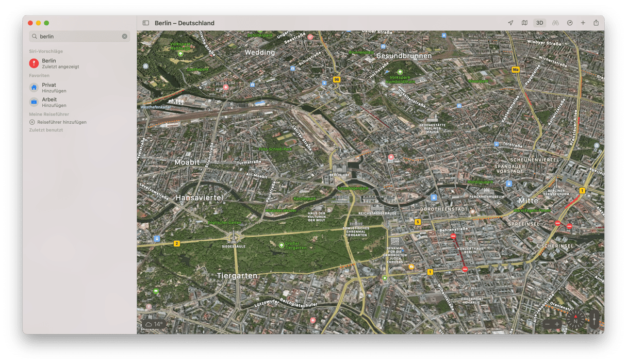Click the Tiergarten district label
The width and height of the screenshot is (627, 364).
pyautogui.click(x=237, y=276)
